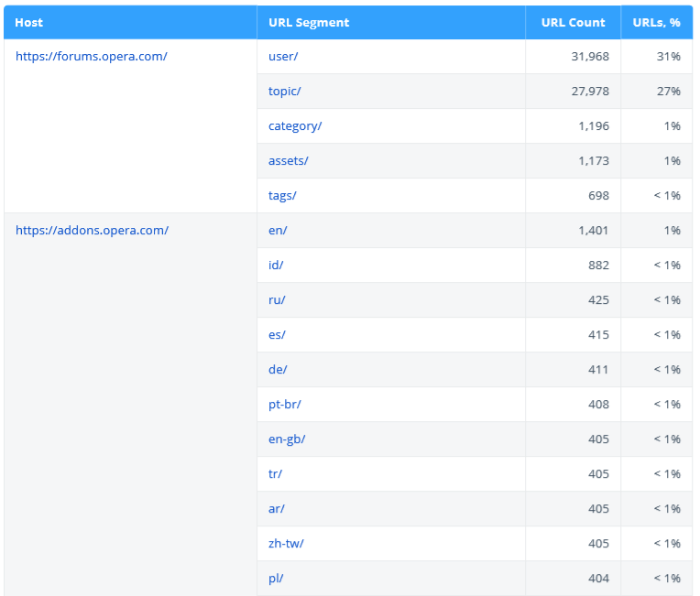The width and height of the screenshot is (700, 596).
Task: Open the https://addons.opera.com/ host link
Action: (92, 231)
